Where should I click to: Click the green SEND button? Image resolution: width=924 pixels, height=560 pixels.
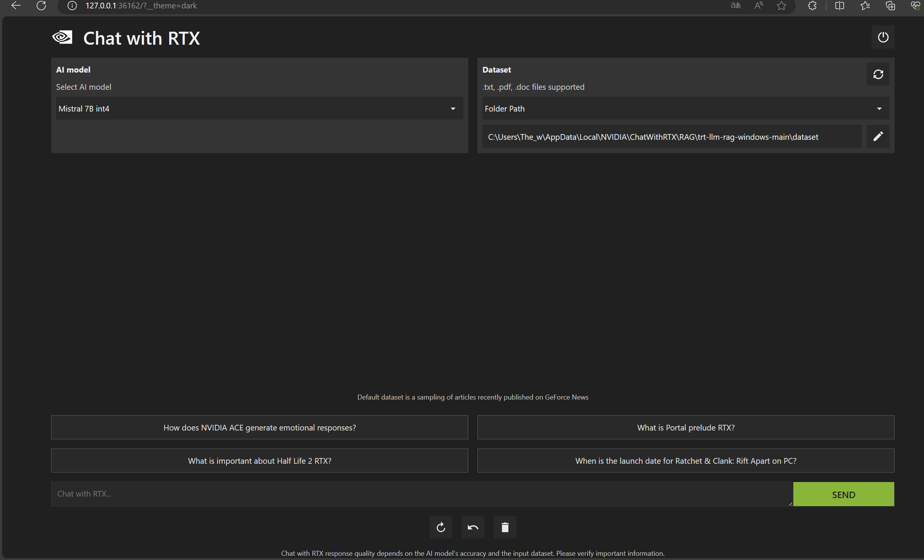[x=844, y=494]
